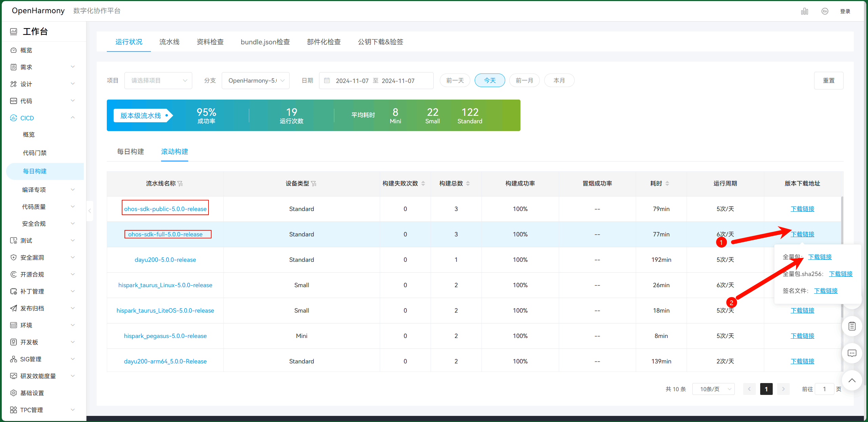The height and width of the screenshot is (422, 868).
Task: Click the 研发效能度量 sidebar icon
Action: pyautogui.click(x=14, y=376)
